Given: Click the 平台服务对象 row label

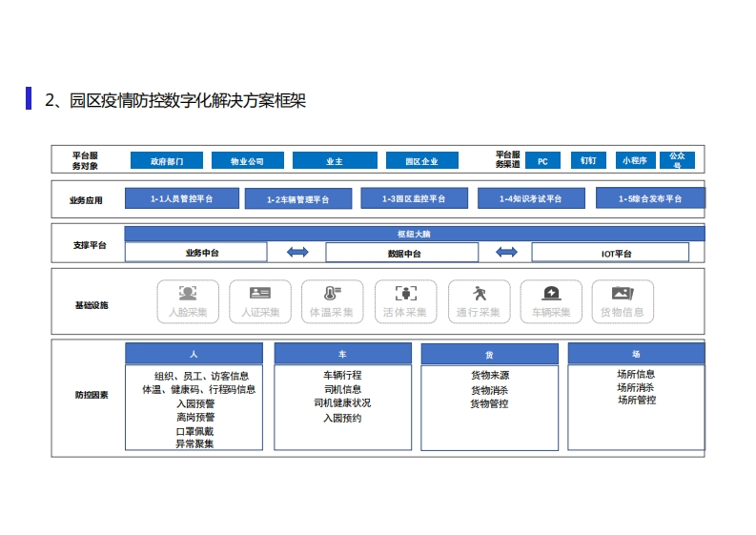Looking at the screenshot, I should [x=85, y=160].
